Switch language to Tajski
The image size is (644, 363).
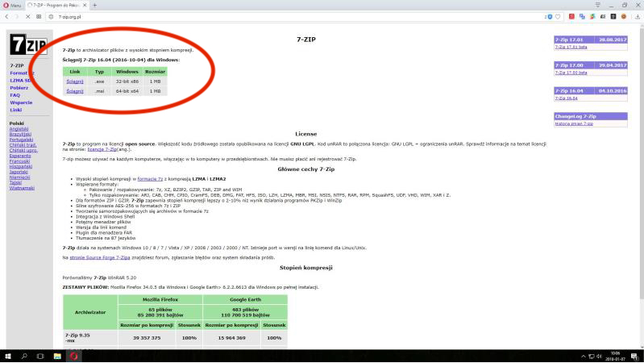coord(15,182)
